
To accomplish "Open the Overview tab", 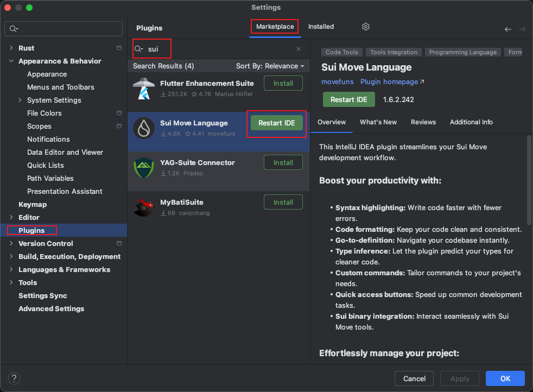I will pos(332,122).
